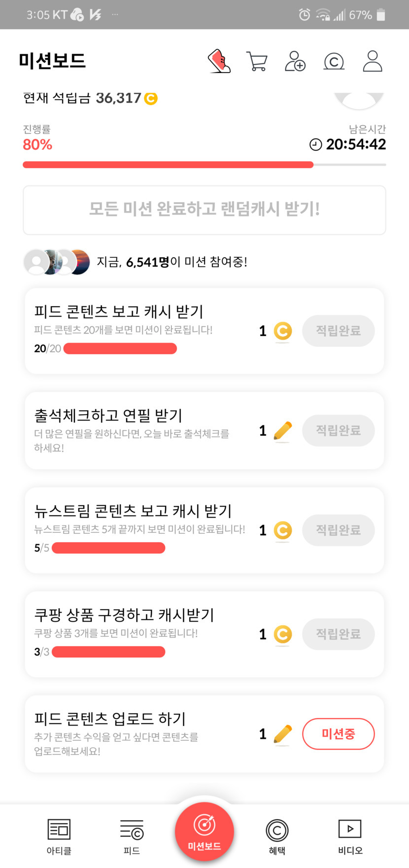Viewport: 409px width, 868px height.
Task: Open the cash coin icon in header
Action: 334,62
